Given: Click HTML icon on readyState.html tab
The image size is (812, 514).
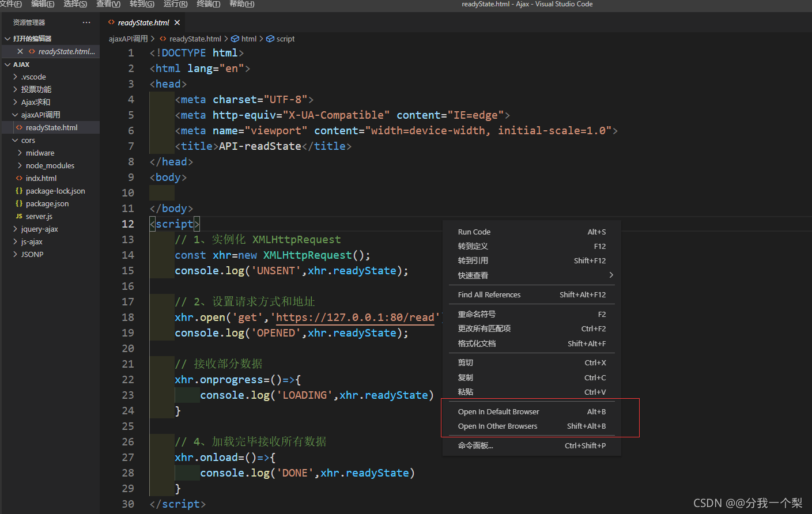Looking at the screenshot, I should [111, 22].
